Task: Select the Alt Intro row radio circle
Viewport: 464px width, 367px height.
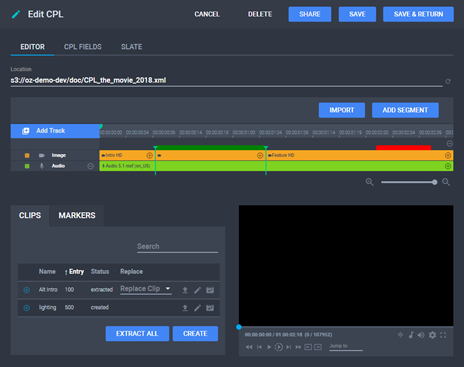Action: pos(27,290)
